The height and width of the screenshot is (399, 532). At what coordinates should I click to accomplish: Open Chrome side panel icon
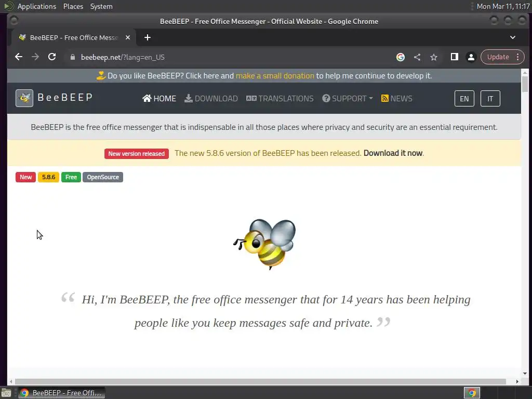(454, 57)
